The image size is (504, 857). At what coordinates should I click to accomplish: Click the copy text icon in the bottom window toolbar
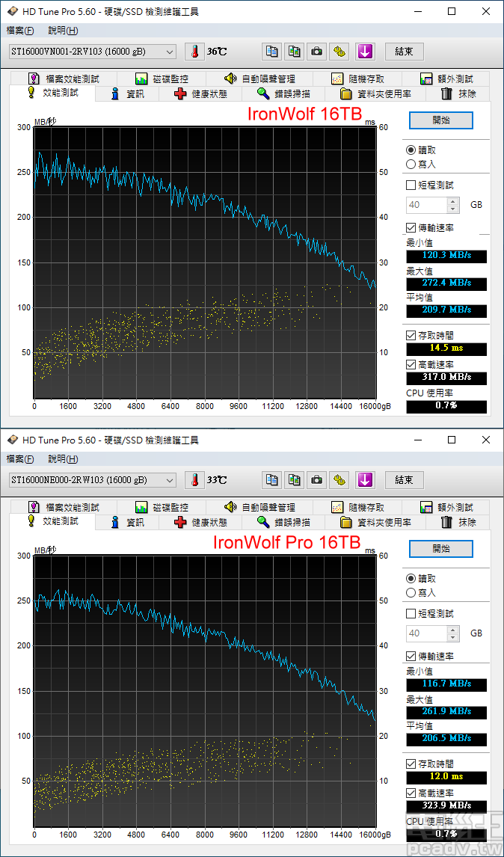272,480
